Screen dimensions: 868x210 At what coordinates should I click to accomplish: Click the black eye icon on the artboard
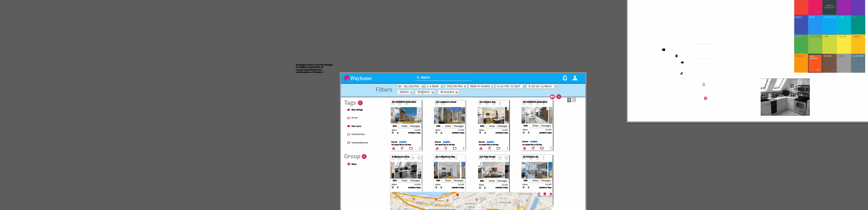(x=682, y=62)
